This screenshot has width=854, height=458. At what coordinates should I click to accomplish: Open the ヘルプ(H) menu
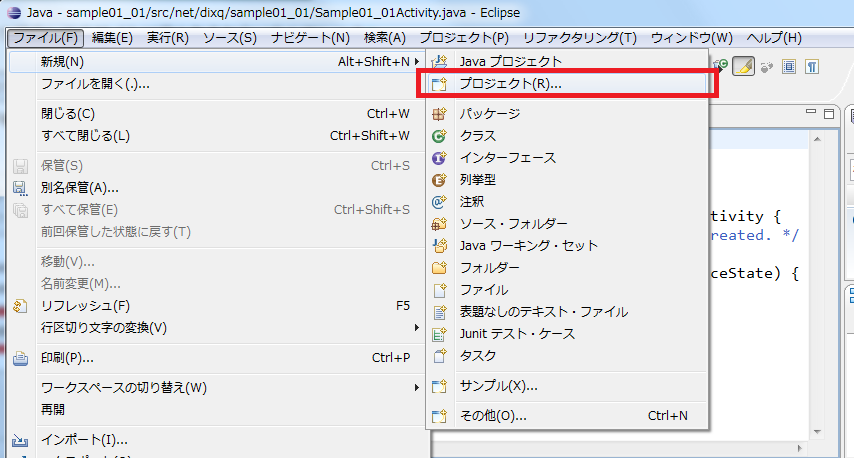click(x=774, y=38)
